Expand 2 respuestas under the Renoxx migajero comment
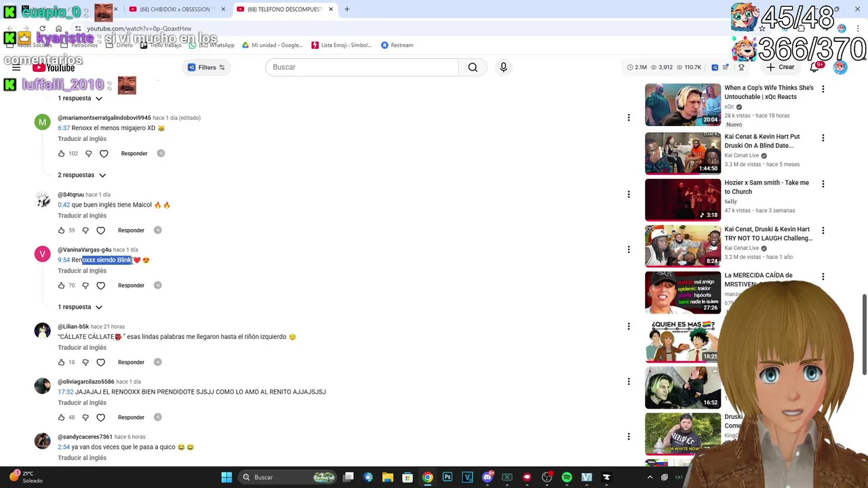This screenshot has height=488, width=868. click(x=82, y=175)
